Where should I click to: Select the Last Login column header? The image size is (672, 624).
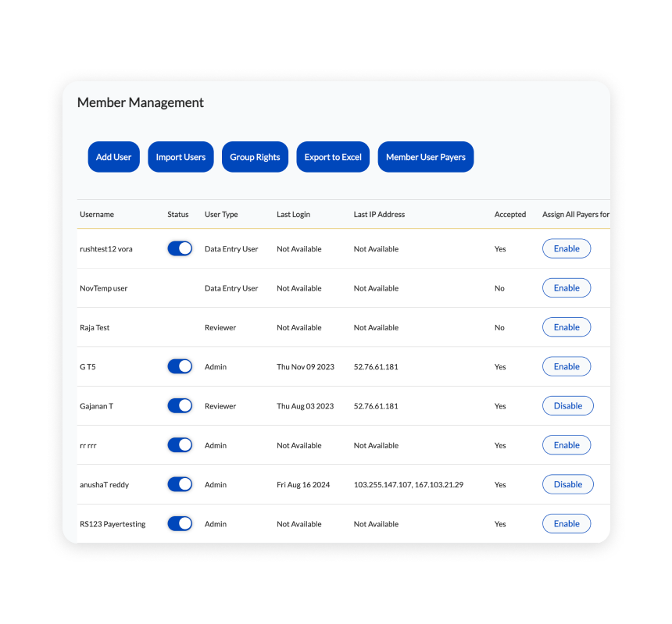pyautogui.click(x=293, y=214)
